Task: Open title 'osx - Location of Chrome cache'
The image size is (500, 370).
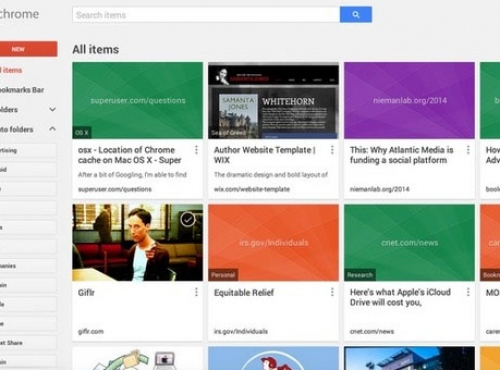Action: click(130, 155)
